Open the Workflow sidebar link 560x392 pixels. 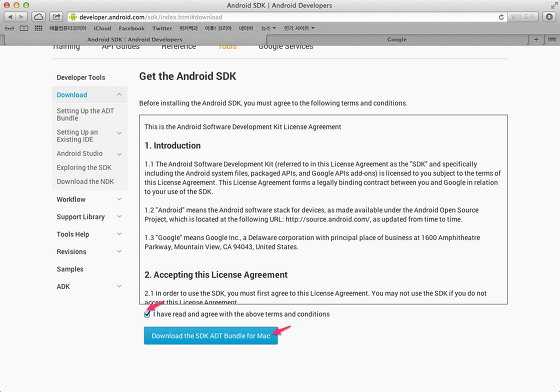(71, 199)
